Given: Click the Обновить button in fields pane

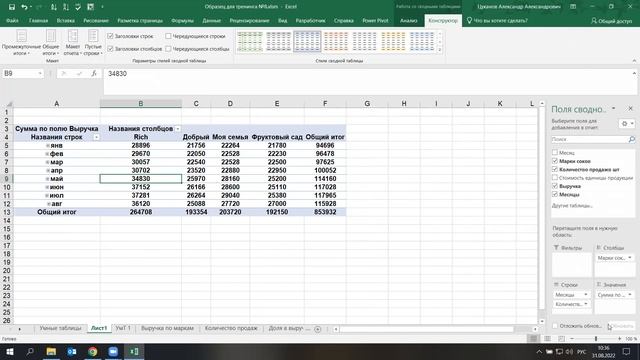Looking at the screenshot, I should (622, 326).
